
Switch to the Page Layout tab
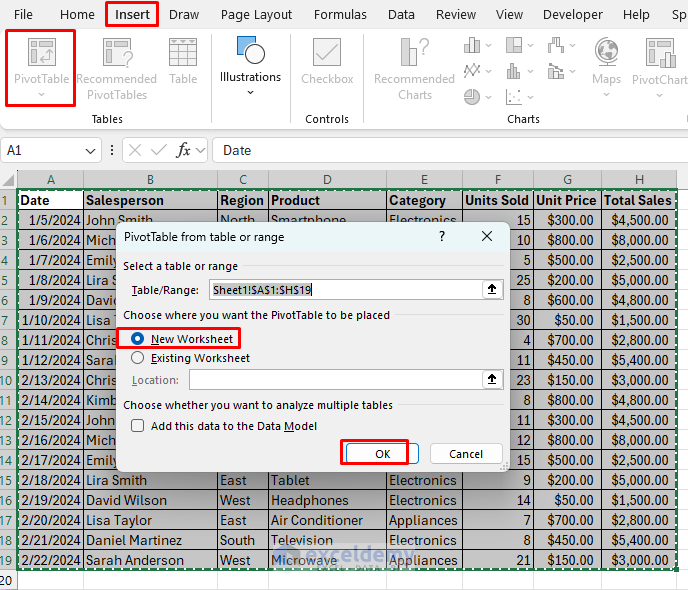pos(256,15)
